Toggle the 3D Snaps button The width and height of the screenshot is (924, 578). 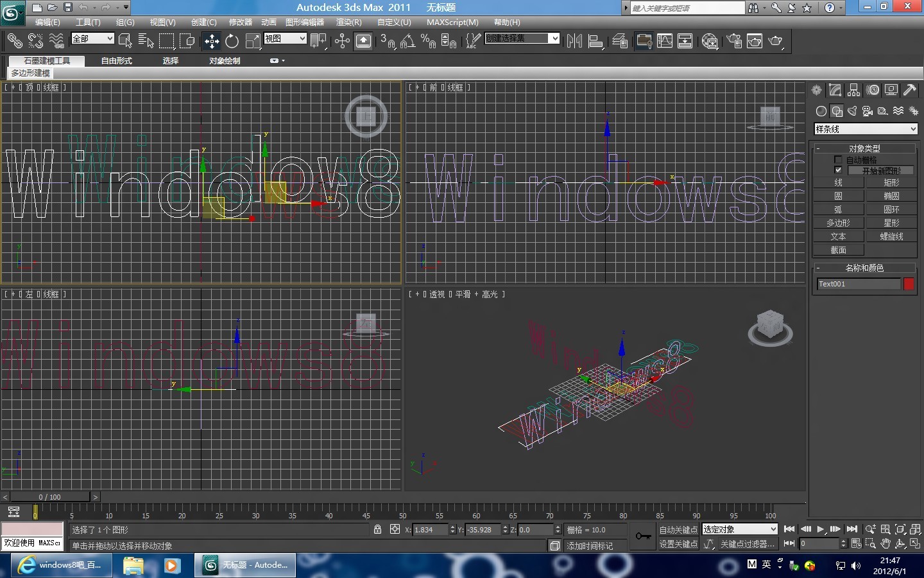click(387, 41)
